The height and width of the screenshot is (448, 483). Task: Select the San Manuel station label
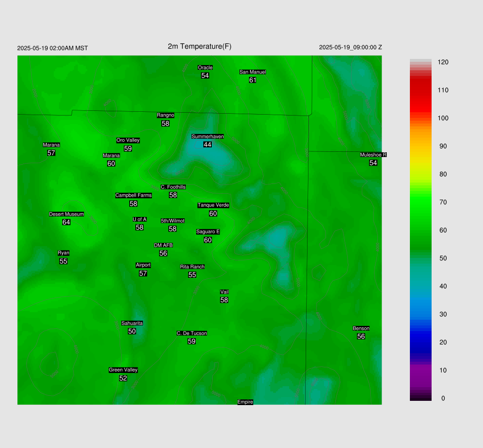[253, 72]
